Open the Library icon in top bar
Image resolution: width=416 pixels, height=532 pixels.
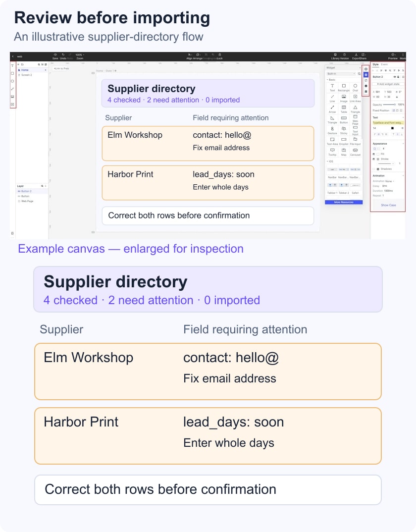[x=335, y=54]
